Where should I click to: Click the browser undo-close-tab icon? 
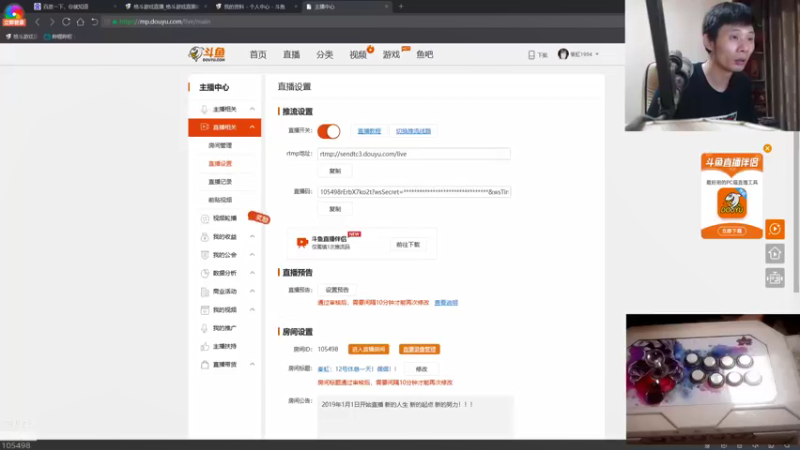coord(94,22)
